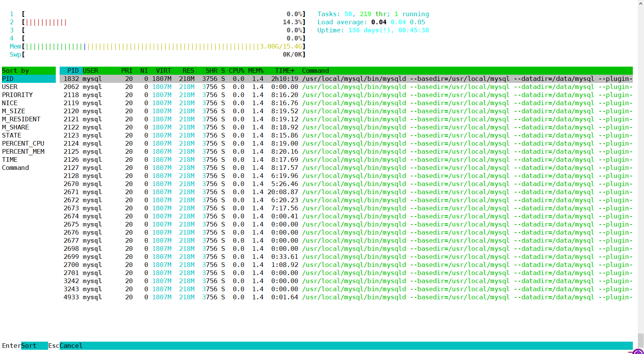Select process row with PID 2671
644x354 pixels.
(346, 192)
